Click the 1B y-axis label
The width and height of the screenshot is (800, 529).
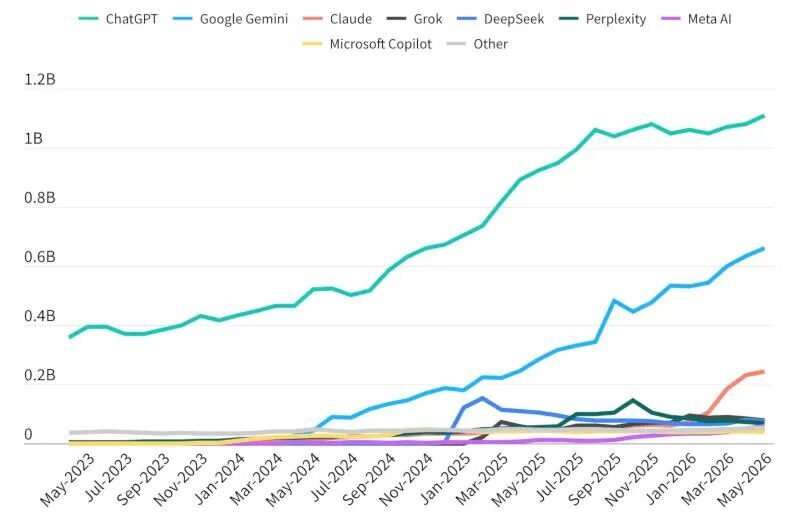33,139
